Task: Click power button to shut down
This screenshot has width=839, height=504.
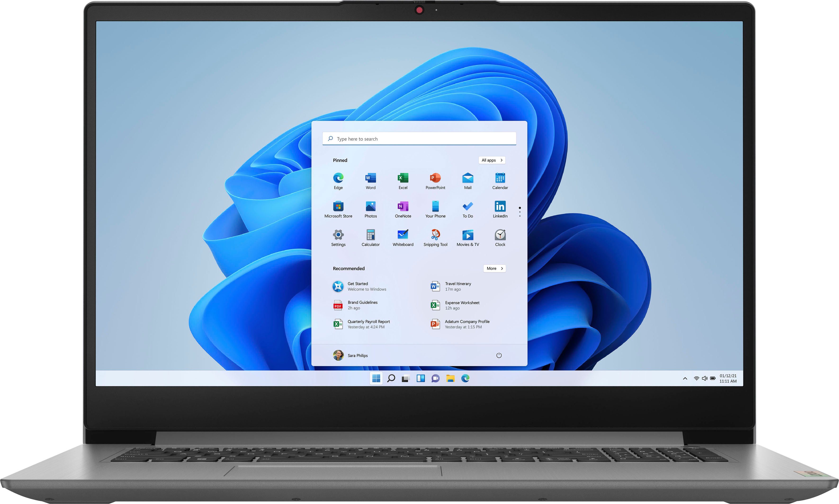Action: click(499, 356)
